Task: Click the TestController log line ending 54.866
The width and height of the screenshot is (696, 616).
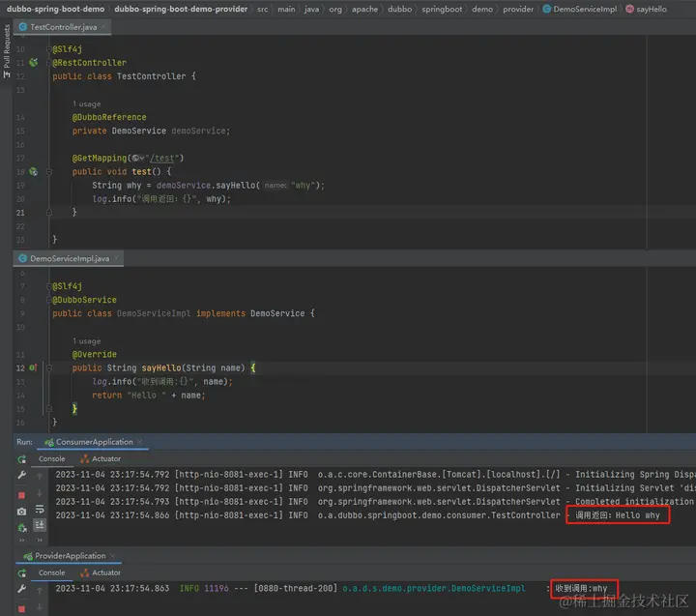Action: pyautogui.click(x=358, y=515)
